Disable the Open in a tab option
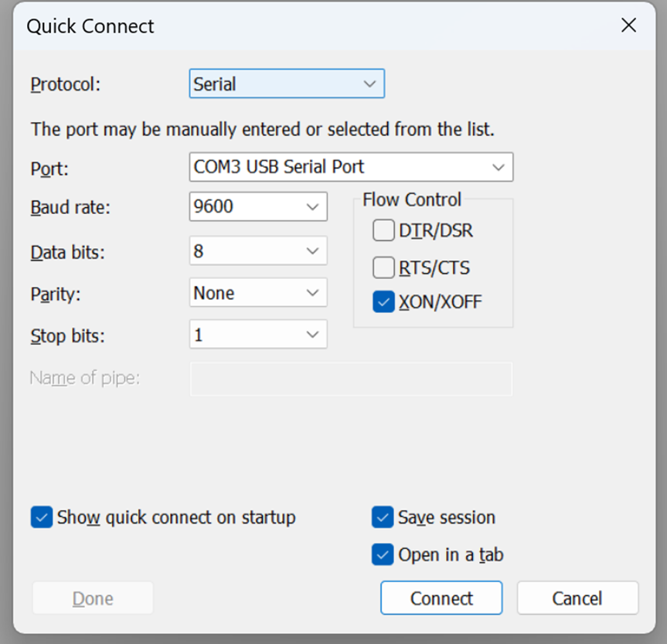 coord(383,554)
